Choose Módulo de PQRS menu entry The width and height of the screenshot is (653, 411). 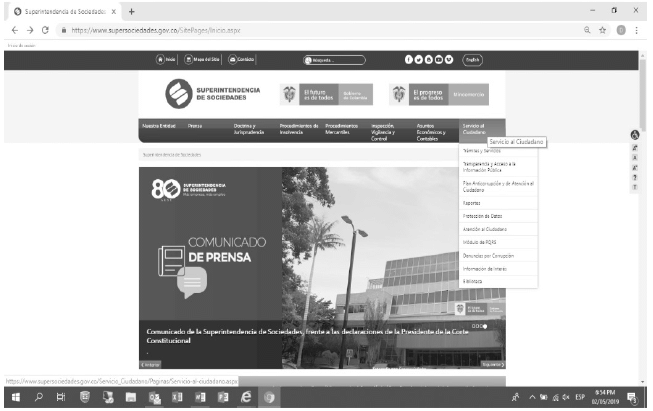pos(479,243)
